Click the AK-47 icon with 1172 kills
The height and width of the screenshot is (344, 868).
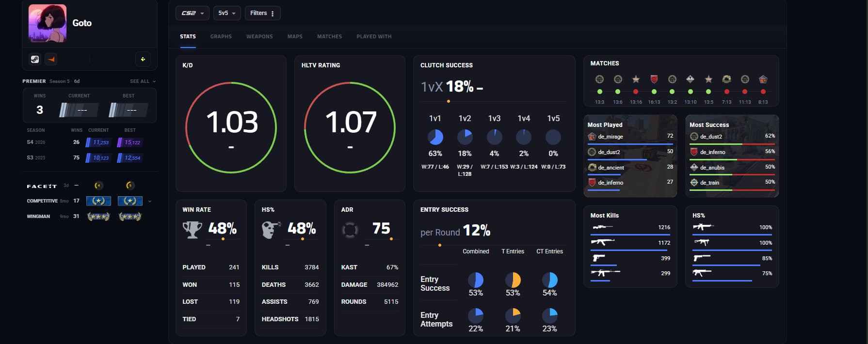tap(603, 242)
